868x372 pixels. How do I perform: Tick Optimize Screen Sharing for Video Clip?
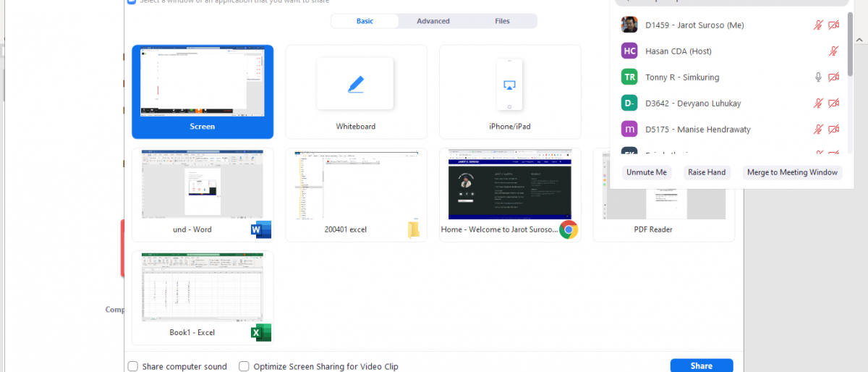(x=244, y=366)
